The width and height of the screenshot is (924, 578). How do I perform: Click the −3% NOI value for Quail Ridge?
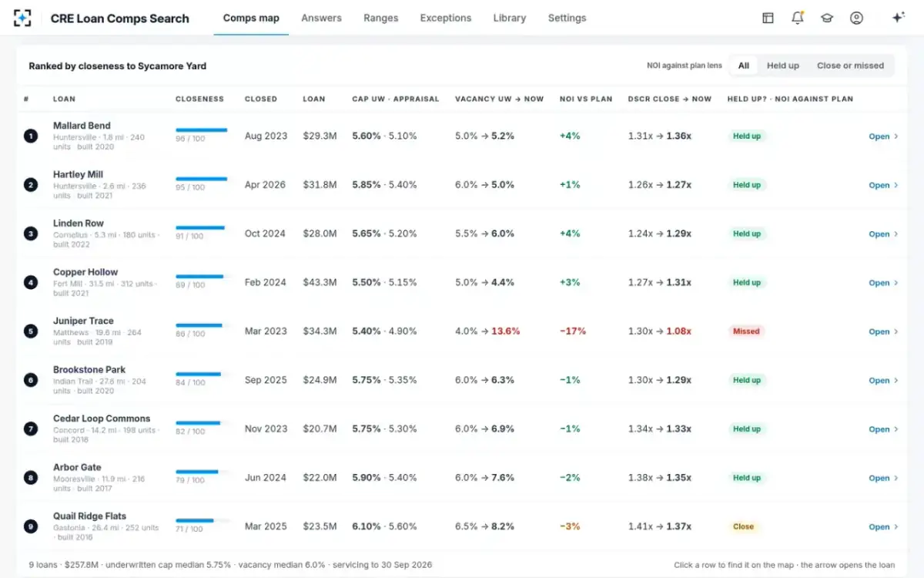point(570,526)
